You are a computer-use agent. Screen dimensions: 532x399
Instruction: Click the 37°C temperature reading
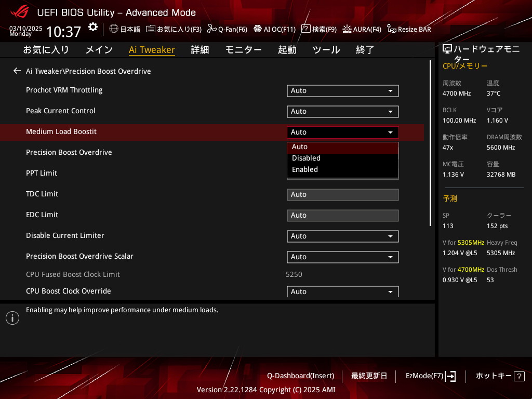(494, 94)
